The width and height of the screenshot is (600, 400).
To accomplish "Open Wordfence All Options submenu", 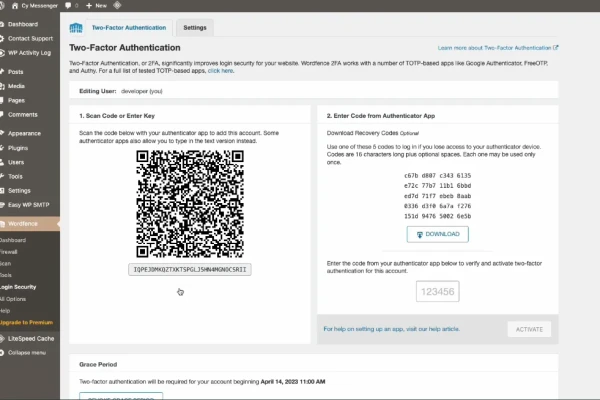I will [13, 299].
